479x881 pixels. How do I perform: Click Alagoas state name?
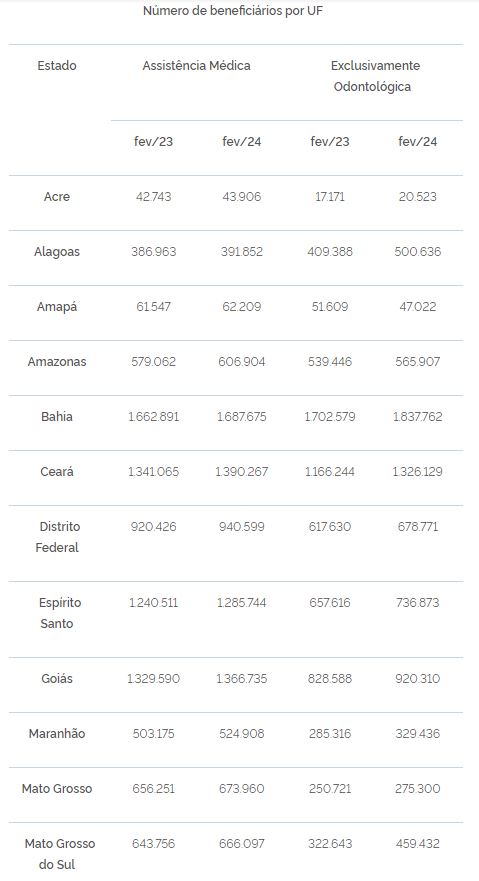pyautogui.click(x=57, y=252)
